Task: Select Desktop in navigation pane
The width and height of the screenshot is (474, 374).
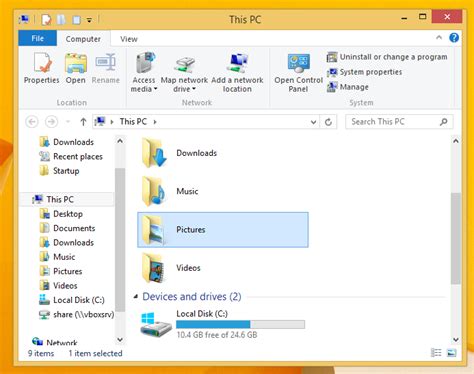Action: point(61,214)
